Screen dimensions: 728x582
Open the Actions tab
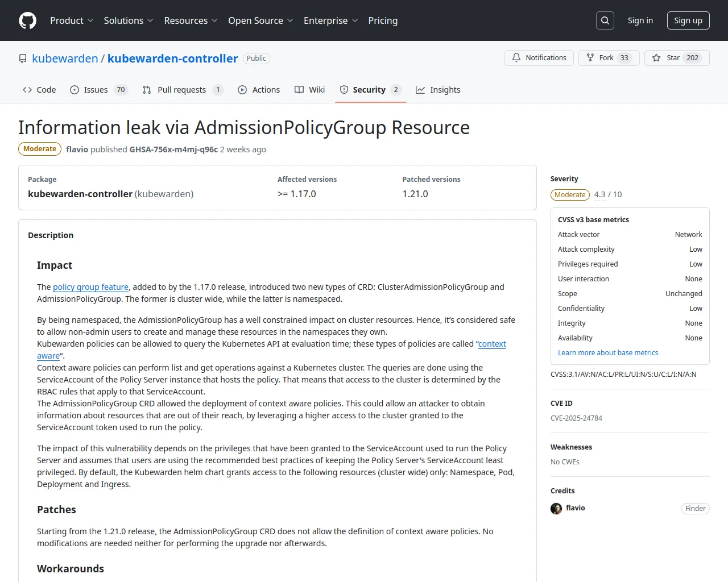click(259, 90)
